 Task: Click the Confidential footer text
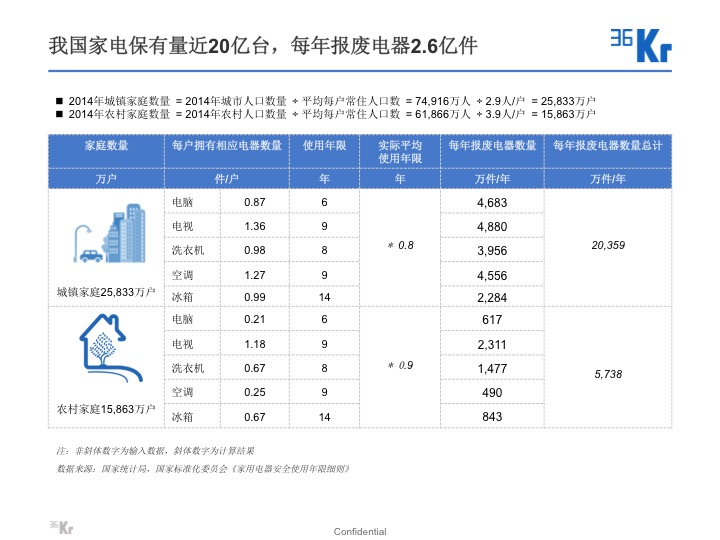coord(360,531)
